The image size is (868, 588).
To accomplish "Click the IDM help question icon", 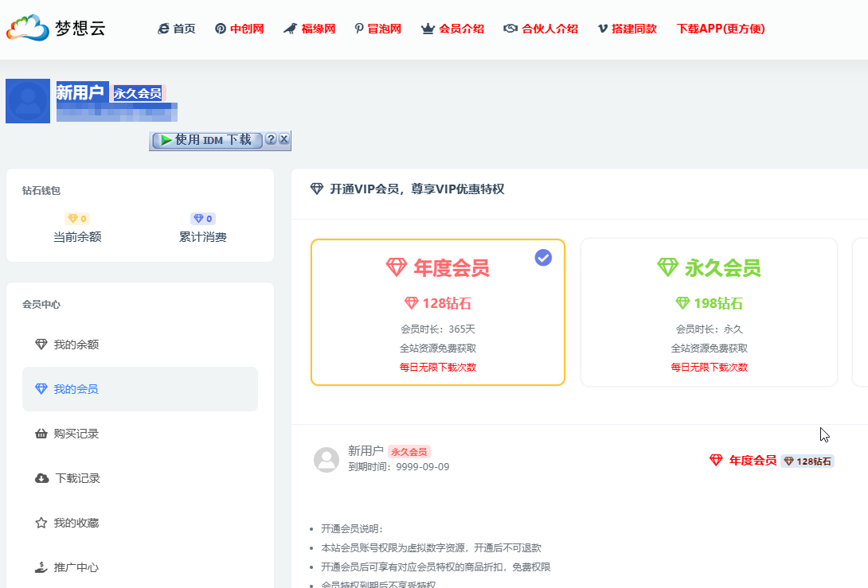I will (x=271, y=138).
